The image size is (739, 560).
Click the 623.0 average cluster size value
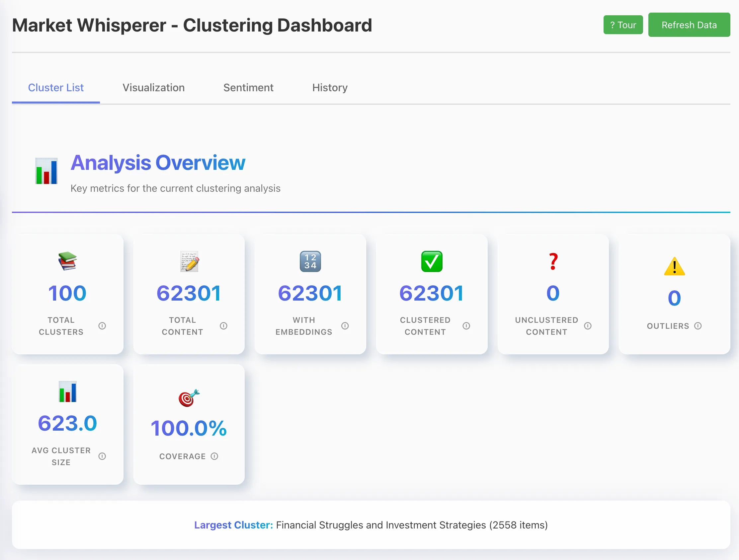coord(67,423)
